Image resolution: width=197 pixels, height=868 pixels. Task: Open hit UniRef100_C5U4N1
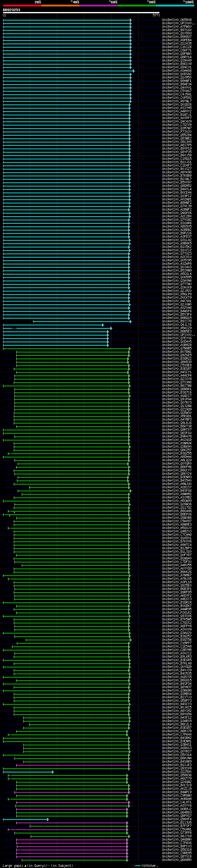coord(177,830)
